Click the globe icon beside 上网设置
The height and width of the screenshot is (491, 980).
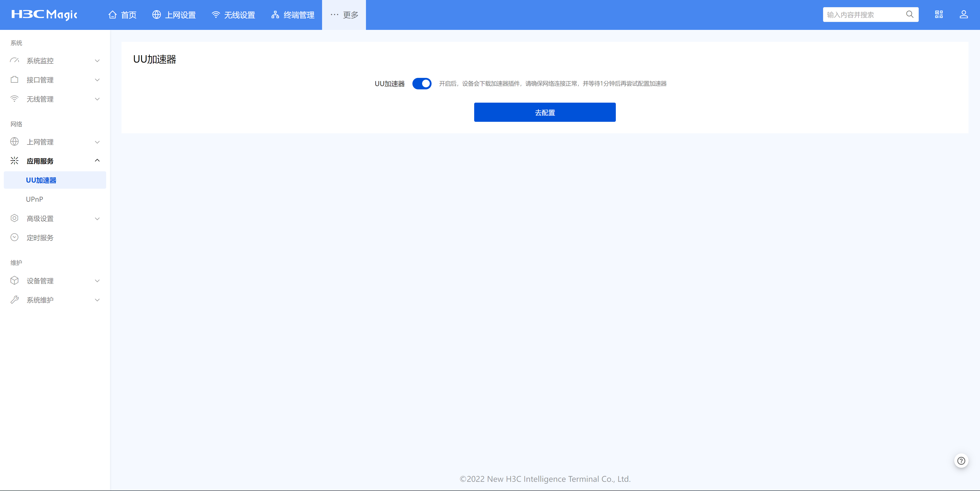point(156,15)
